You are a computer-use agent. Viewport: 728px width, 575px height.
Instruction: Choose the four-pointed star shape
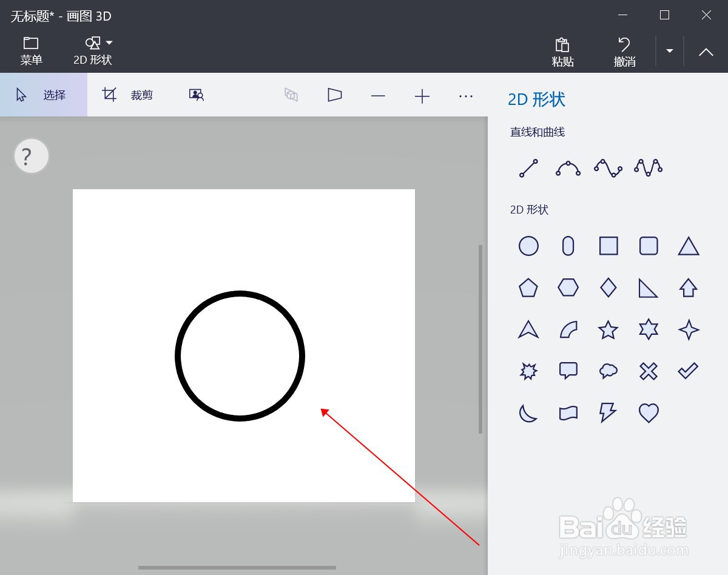[x=689, y=329]
